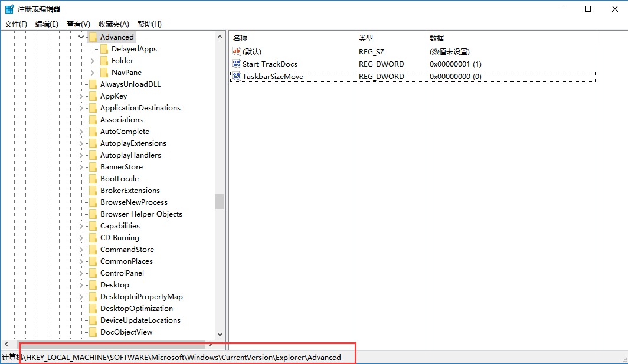Image resolution: width=628 pixels, height=364 pixels.
Task: Click the BootLocale folder icon
Action: 93,179
